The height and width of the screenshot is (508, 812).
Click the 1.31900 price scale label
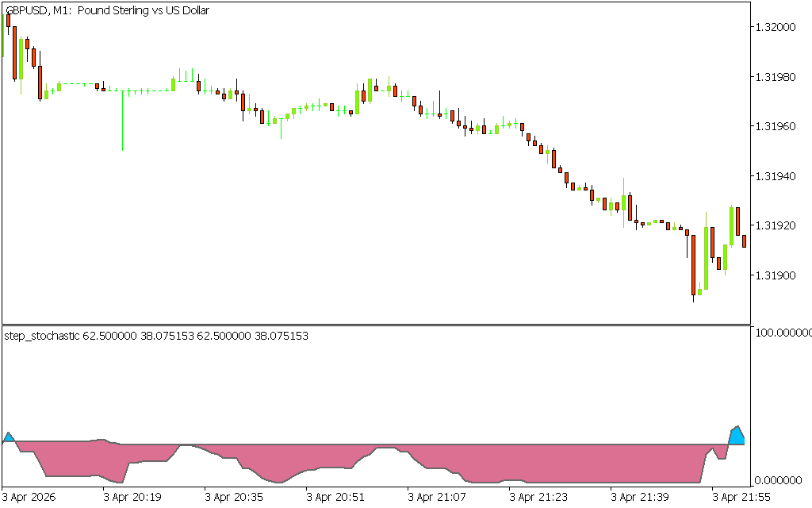[775, 275]
